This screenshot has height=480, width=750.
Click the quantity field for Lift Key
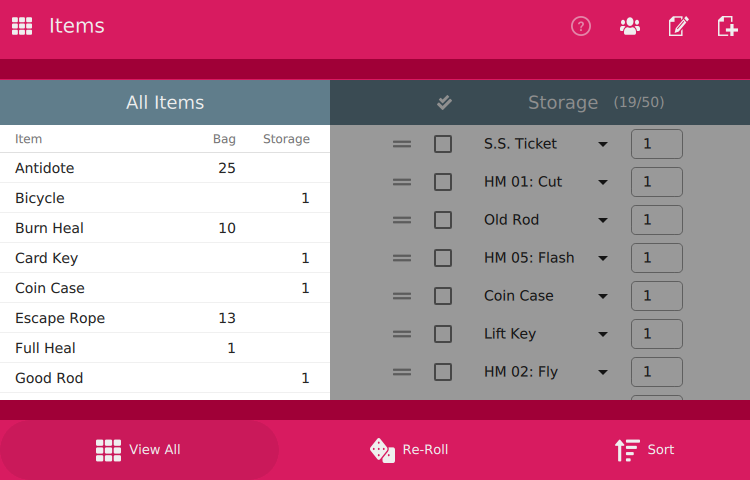[657, 334]
